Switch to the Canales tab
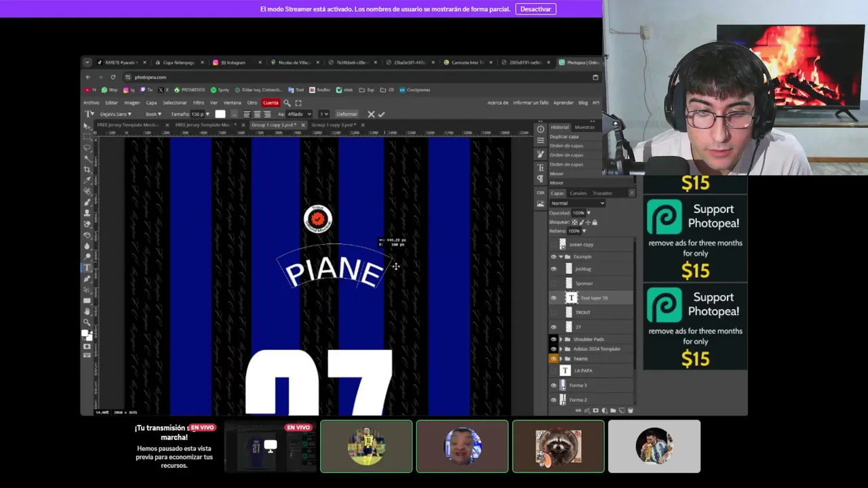This screenshot has width=868, height=488. click(578, 193)
